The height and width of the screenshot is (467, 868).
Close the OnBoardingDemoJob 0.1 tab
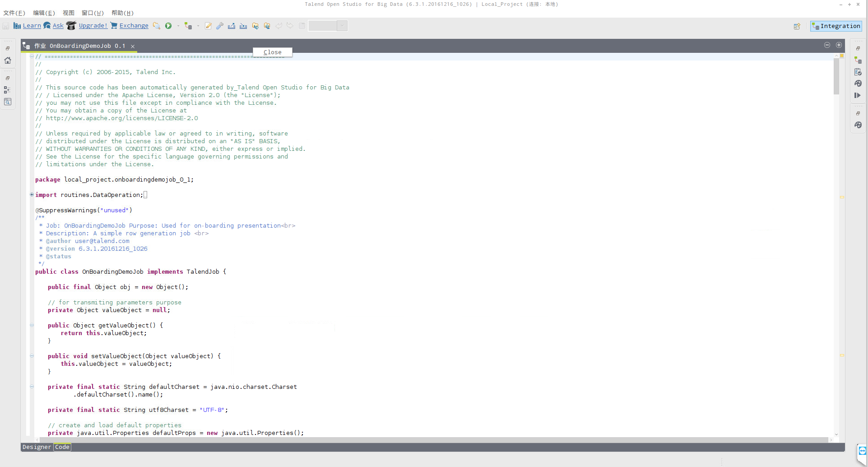133,46
